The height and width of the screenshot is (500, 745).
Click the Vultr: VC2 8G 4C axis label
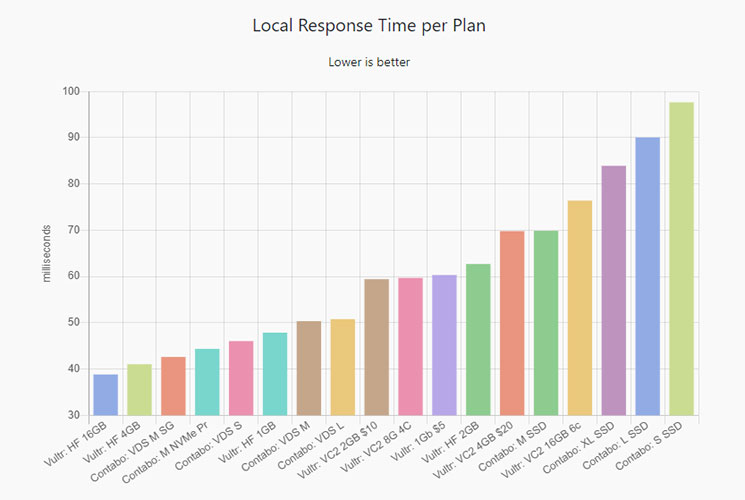point(376,447)
